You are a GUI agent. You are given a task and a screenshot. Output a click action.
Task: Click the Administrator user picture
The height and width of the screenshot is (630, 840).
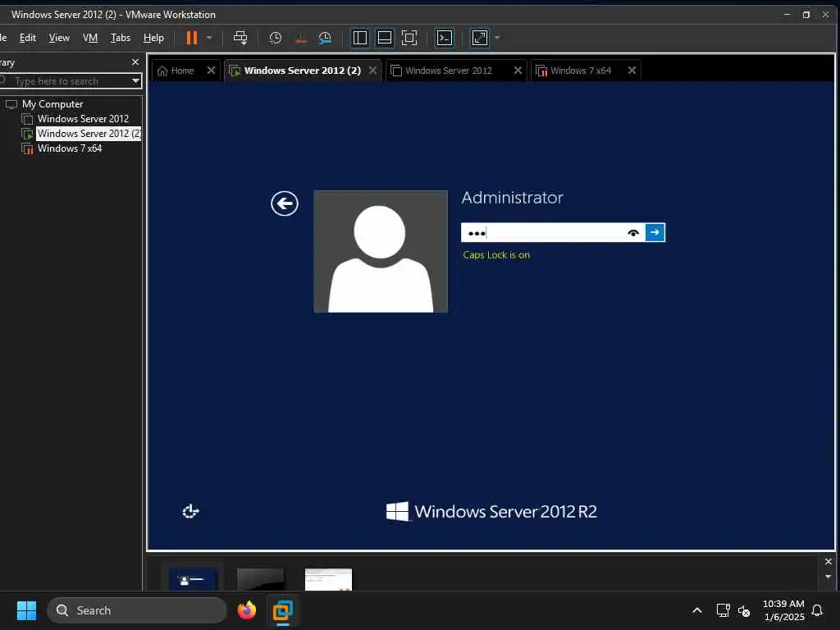coord(381,251)
